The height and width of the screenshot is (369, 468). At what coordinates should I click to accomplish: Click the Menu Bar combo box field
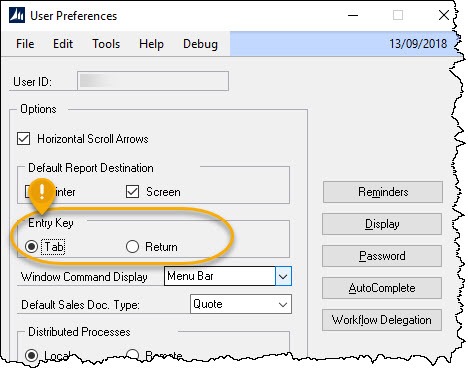[x=220, y=276]
